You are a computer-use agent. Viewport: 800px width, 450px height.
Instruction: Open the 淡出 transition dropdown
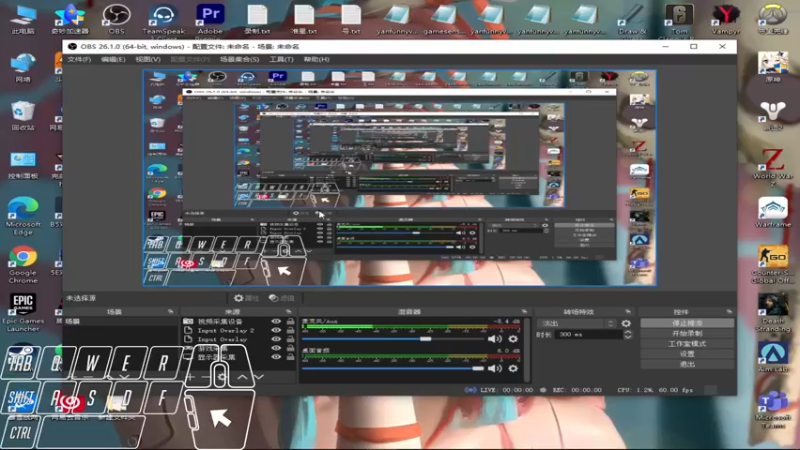(x=577, y=323)
